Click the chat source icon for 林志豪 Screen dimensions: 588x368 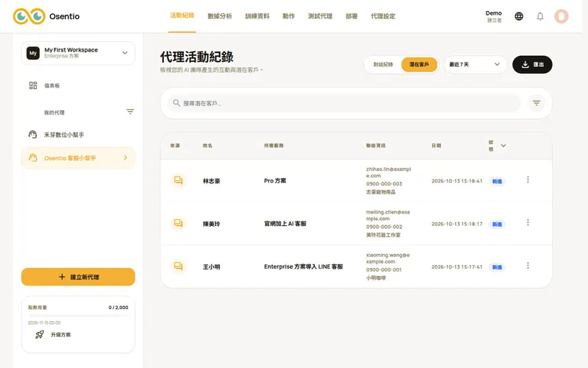pos(178,180)
